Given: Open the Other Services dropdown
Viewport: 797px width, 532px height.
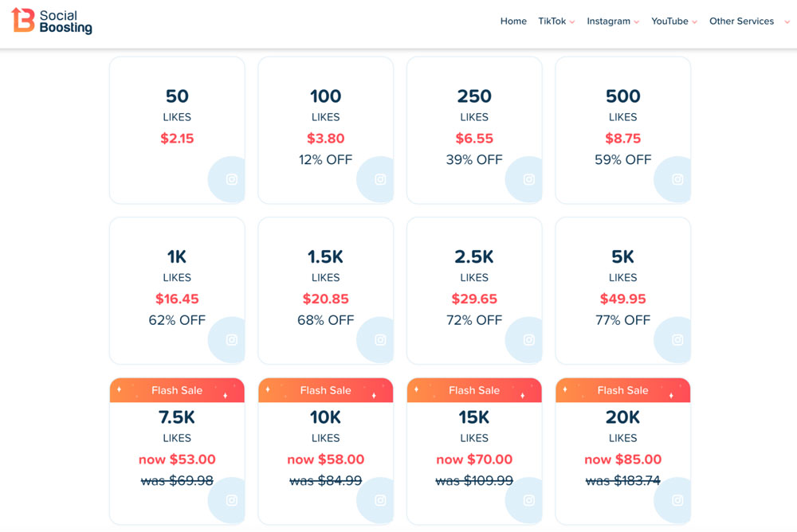Looking at the screenshot, I should pyautogui.click(x=741, y=22).
